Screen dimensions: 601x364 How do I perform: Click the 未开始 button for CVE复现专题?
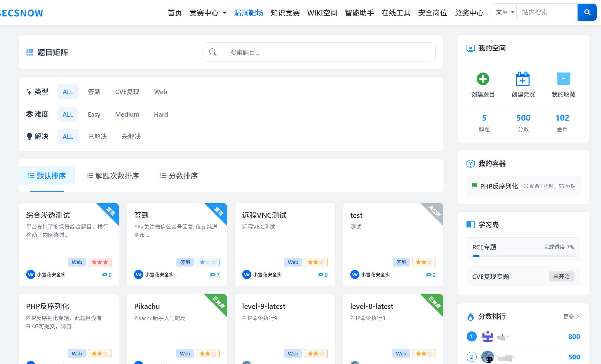coord(561,276)
